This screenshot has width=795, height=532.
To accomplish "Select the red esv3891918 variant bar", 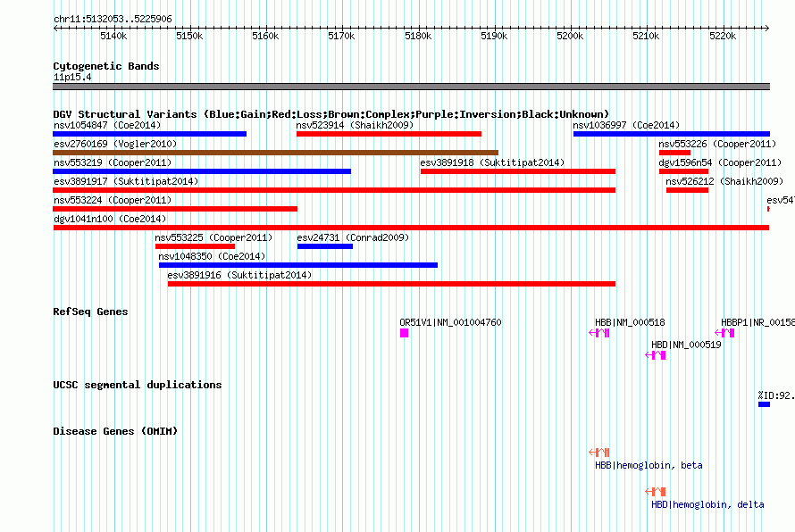I will 518,171.
